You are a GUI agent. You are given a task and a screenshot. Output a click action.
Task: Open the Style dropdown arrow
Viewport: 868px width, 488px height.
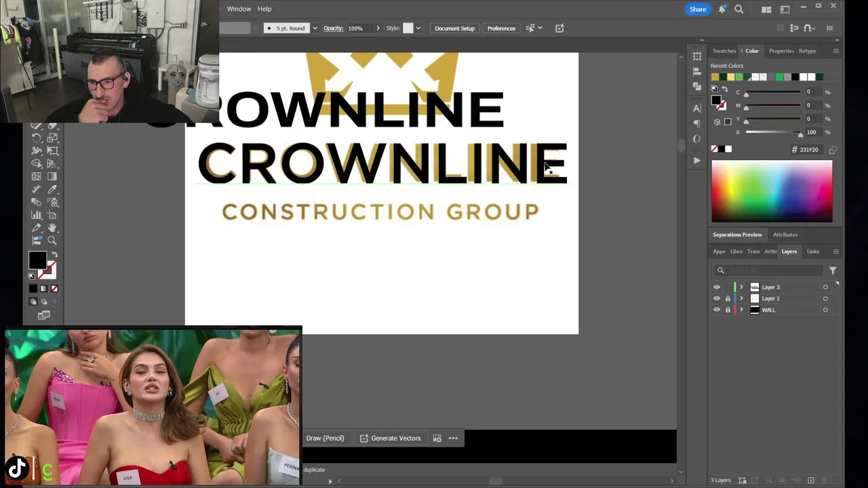(x=418, y=28)
